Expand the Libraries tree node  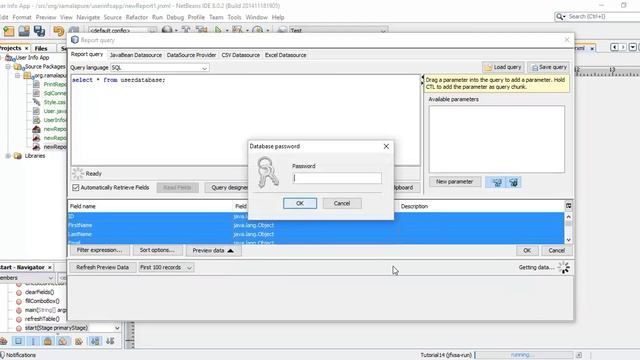(x=8, y=156)
